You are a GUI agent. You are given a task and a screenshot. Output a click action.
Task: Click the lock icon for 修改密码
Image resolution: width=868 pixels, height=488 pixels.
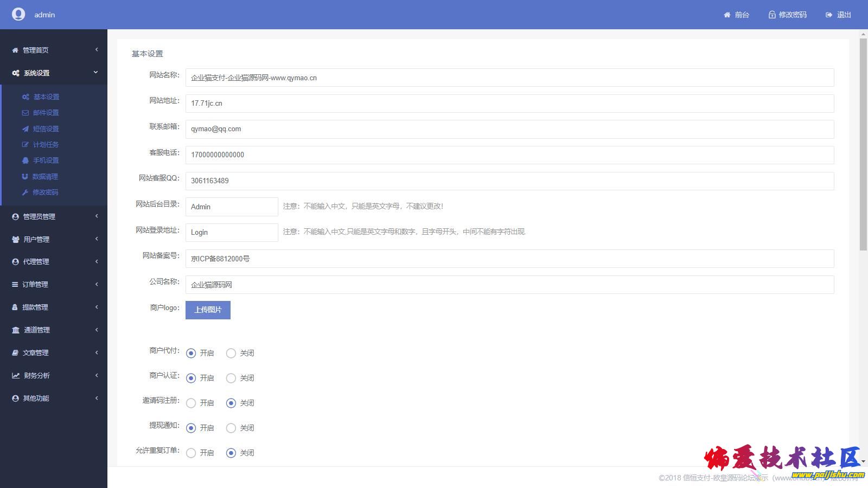tap(771, 15)
